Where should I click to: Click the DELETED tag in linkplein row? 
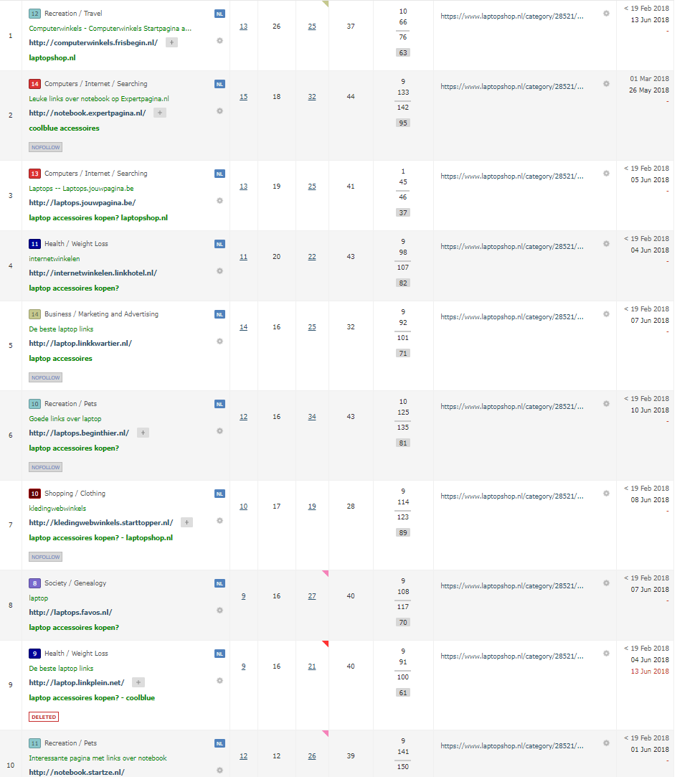(44, 717)
